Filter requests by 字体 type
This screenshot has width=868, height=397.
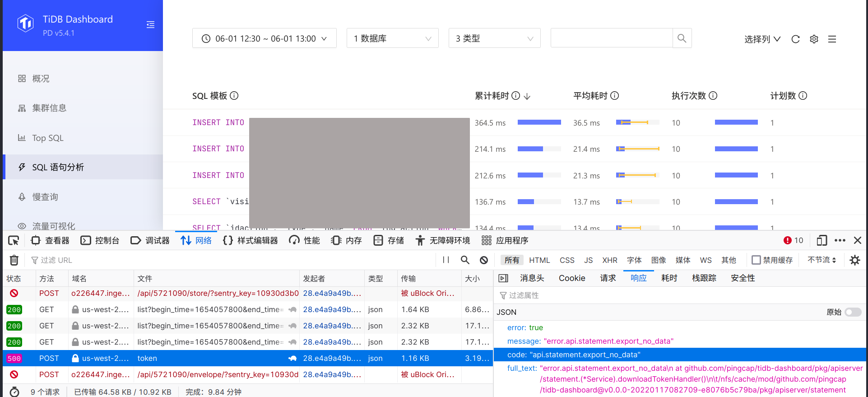tap(634, 260)
